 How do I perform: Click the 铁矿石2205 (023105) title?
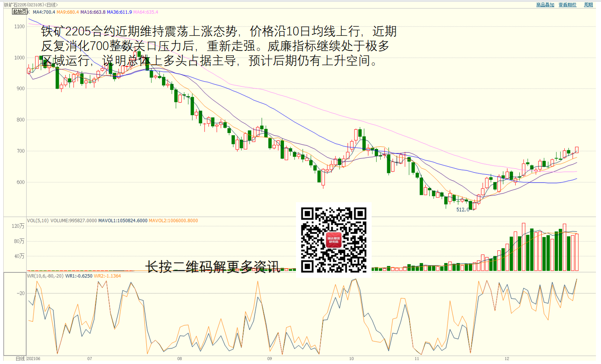32,5
